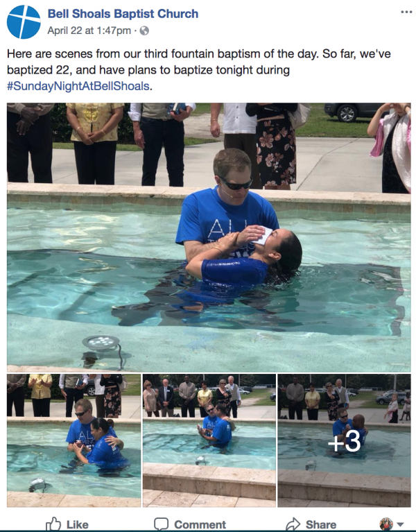The image size is (416, 532).
Task: Click the Share button text
Action: (321, 524)
